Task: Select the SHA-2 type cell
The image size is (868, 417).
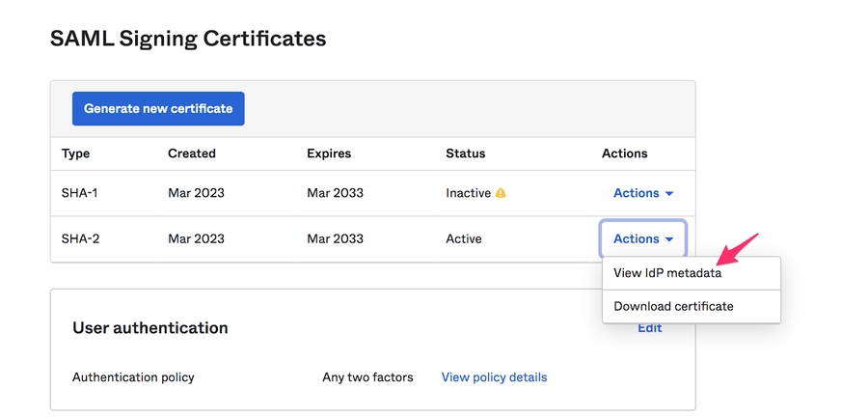Action: pyautogui.click(x=80, y=238)
